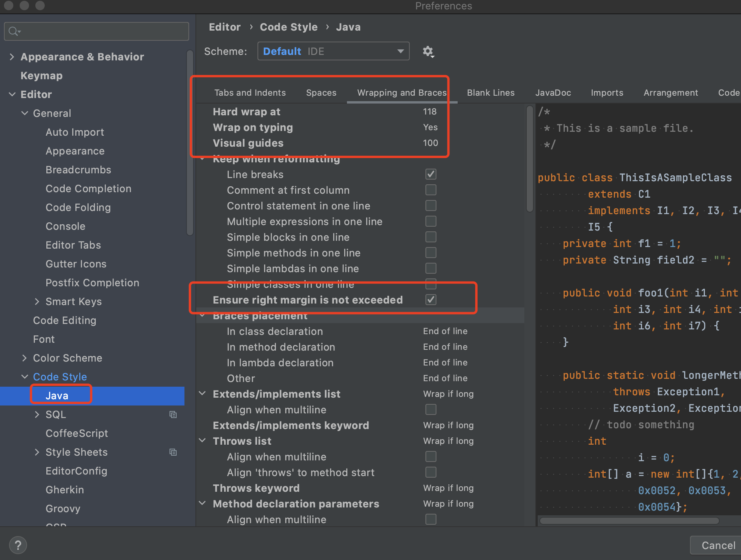Open Postfix Completion settings
This screenshot has width=741, height=560.
click(92, 283)
